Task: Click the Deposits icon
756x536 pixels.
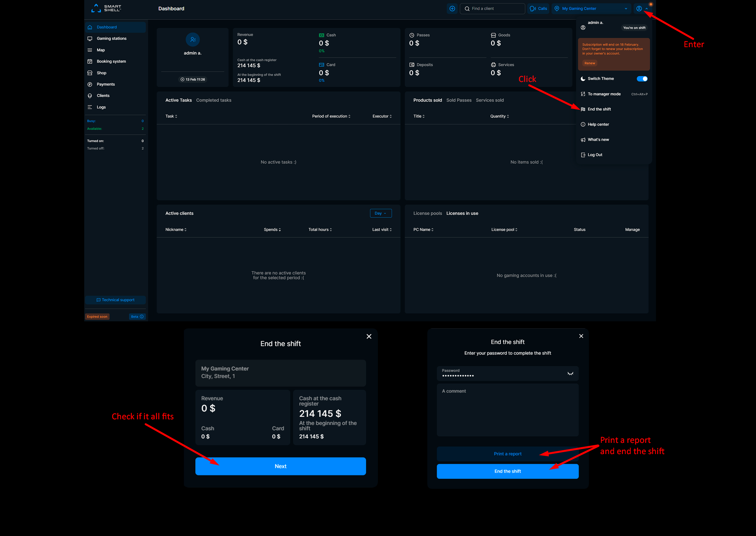Action: pyautogui.click(x=412, y=65)
